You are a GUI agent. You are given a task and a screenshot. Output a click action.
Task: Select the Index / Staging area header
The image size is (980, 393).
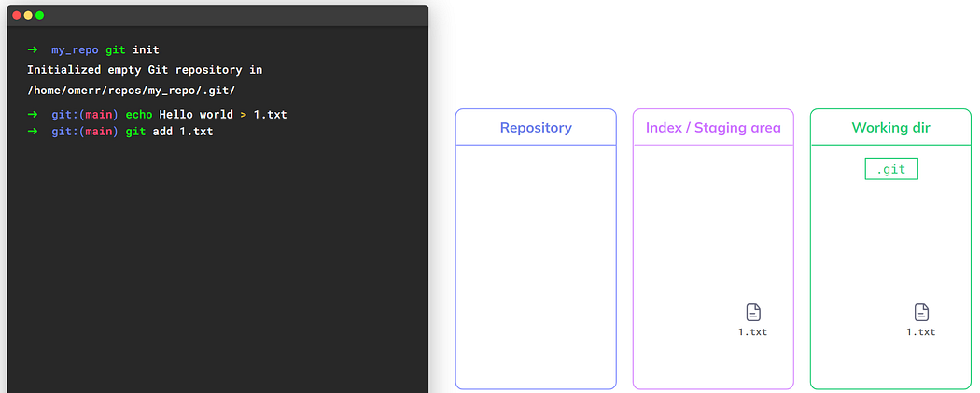point(713,128)
